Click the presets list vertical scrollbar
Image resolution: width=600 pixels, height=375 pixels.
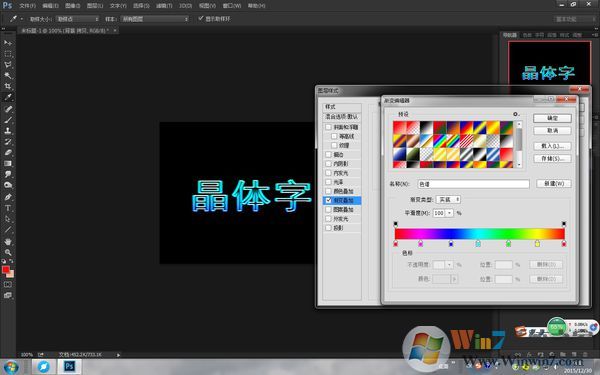[519, 144]
